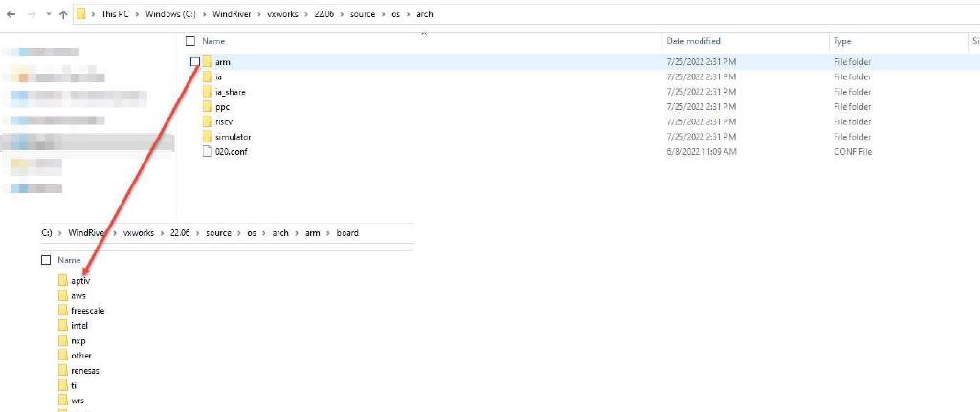Viewport: 980px width, 412px height.
Task: Click 'board' in the lower breadcrumb path
Action: [x=347, y=233]
